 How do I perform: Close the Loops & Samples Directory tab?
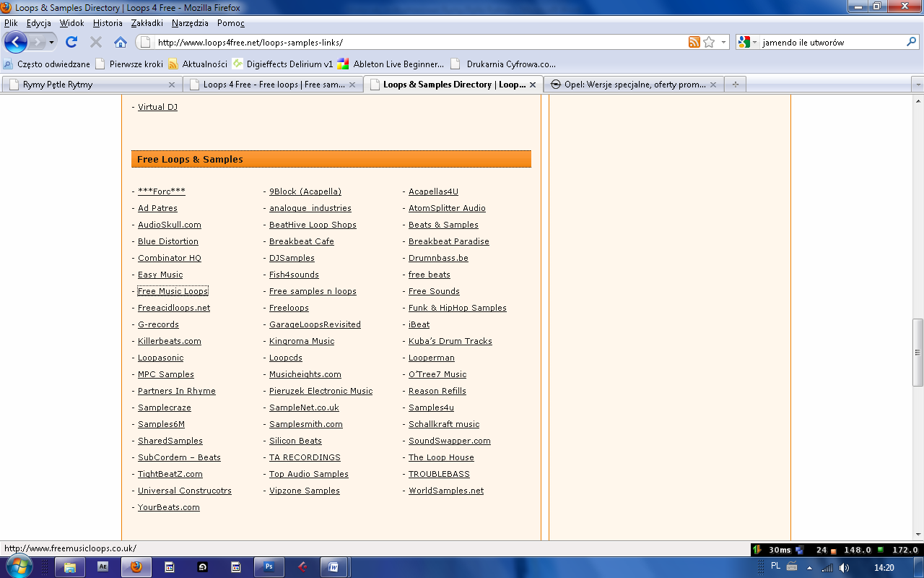pos(533,85)
